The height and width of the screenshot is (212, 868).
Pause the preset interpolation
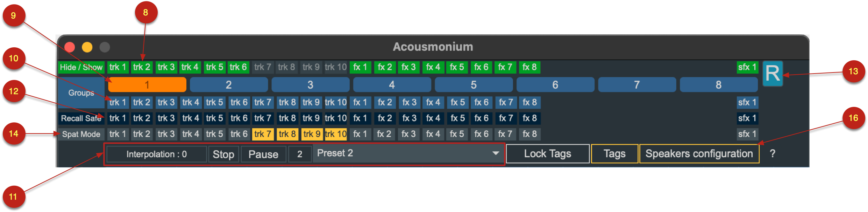[x=263, y=154]
